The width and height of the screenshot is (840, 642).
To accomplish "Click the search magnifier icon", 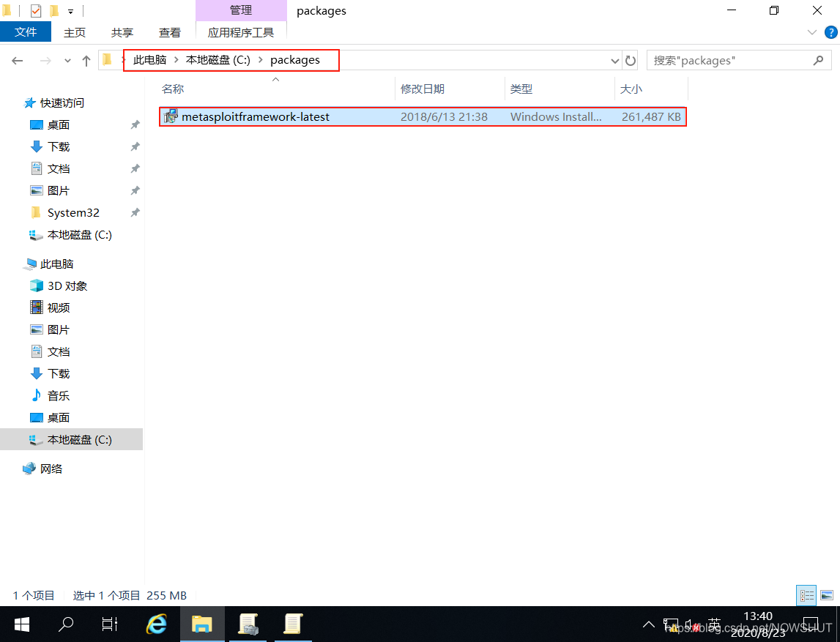I will 818,61.
